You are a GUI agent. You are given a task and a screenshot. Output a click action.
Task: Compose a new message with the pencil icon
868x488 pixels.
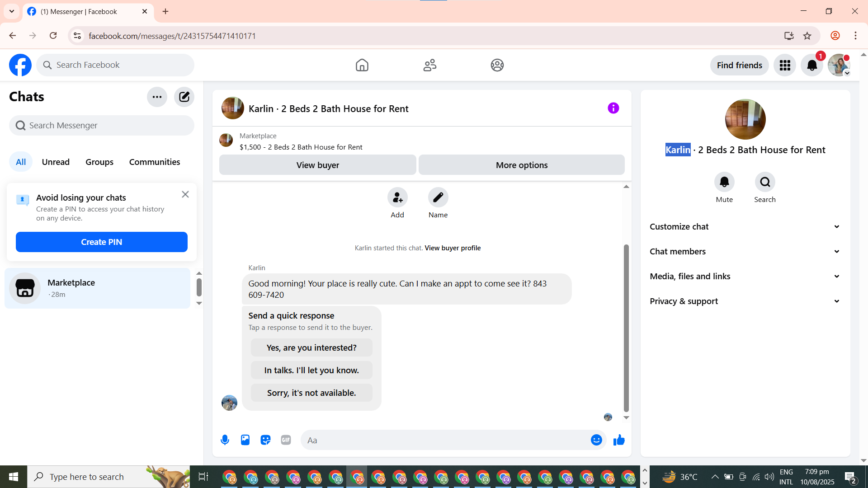pyautogui.click(x=184, y=97)
